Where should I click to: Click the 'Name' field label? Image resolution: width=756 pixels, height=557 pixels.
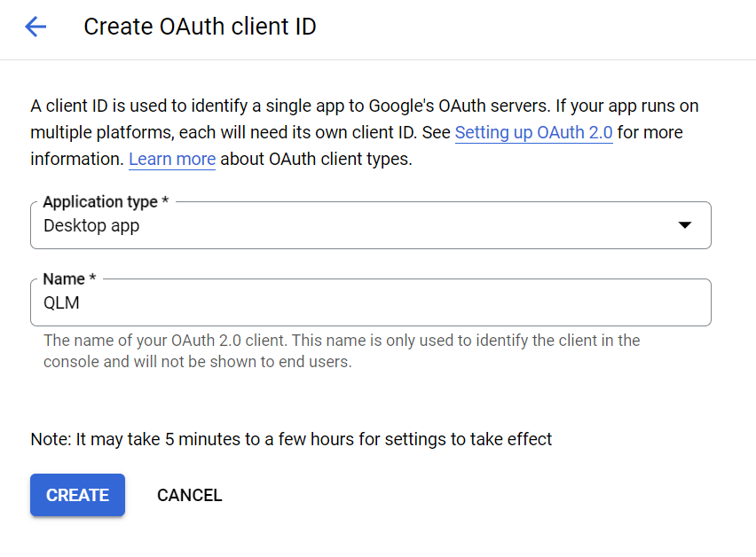click(64, 279)
